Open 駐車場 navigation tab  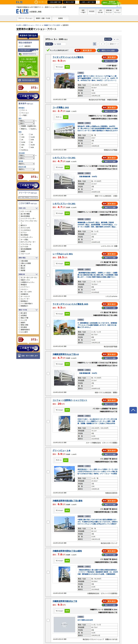click(60, 18)
